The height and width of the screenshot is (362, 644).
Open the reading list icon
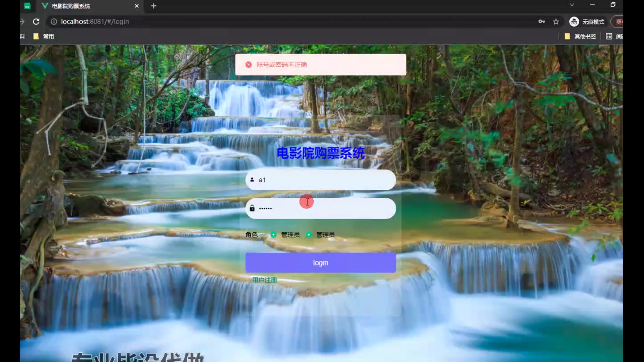[609, 36]
